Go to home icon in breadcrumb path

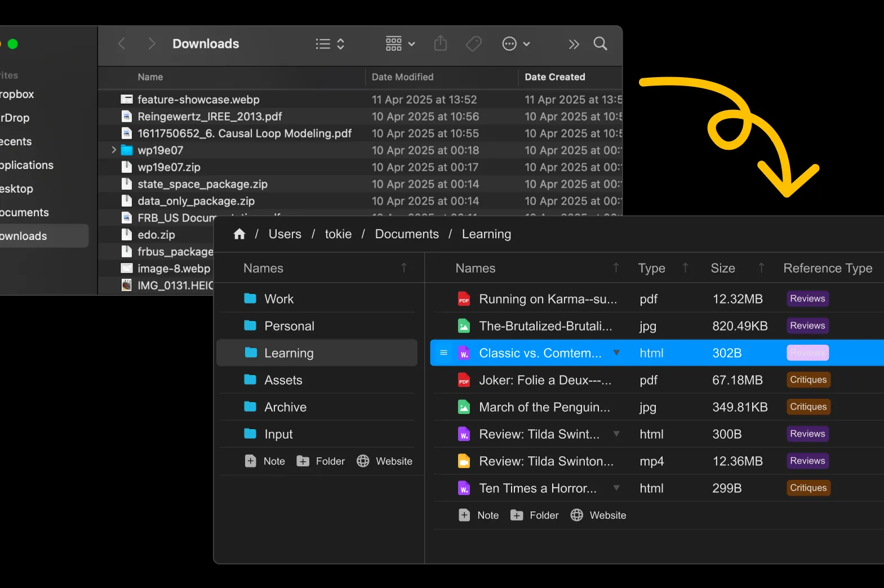click(x=239, y=234)
